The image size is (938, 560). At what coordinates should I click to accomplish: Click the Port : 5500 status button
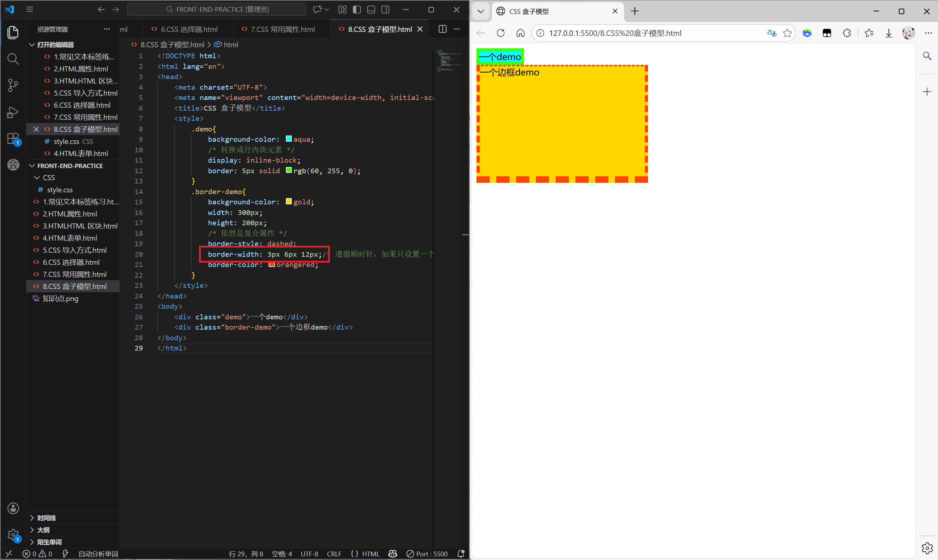tap(427, 553)
